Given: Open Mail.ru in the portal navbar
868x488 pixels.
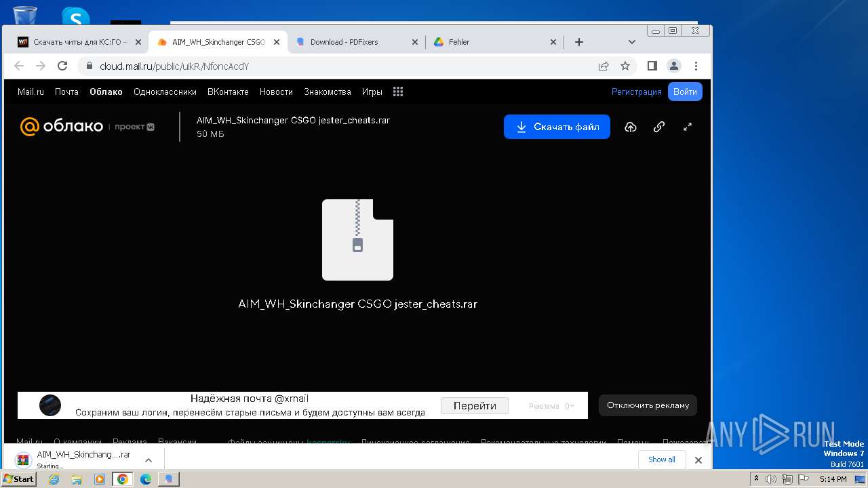Looking at the screenshot, I should pyautogui.click(x=31, y=91).
